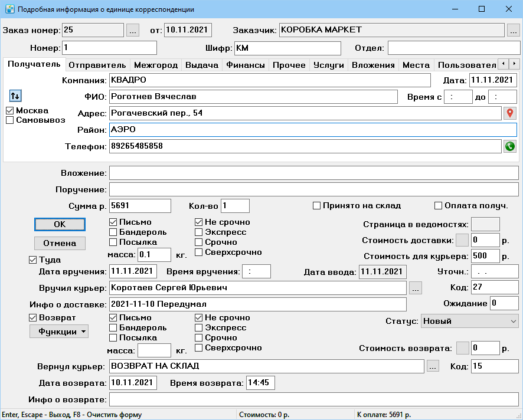
Task: Click the grey box beside Стоимость возврата
Action: click(462, 348)
